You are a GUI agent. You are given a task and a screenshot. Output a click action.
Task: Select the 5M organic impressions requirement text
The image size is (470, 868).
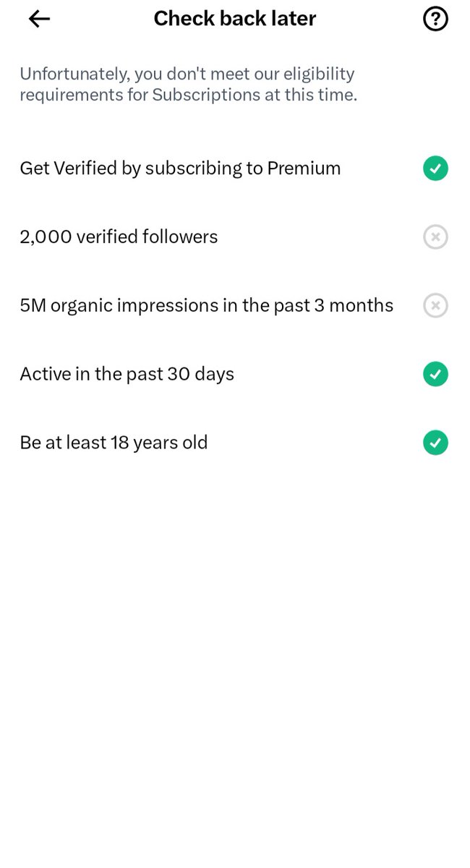click(x=207, y=306)
